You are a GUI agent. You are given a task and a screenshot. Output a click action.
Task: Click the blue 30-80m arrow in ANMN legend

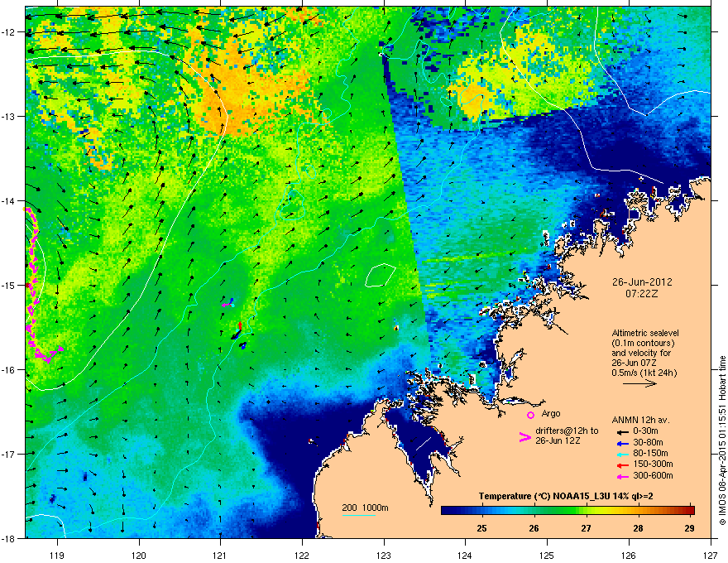coord(623,443)
